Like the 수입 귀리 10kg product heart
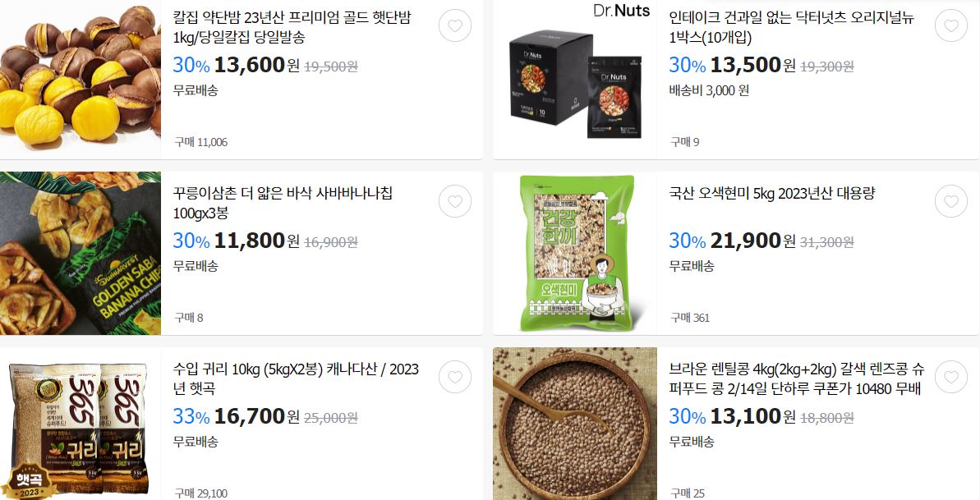 click(455, 377)
